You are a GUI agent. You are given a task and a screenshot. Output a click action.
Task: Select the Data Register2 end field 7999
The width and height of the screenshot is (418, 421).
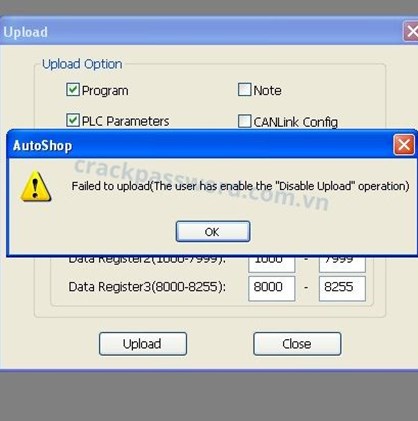click(x=342, y=264)
